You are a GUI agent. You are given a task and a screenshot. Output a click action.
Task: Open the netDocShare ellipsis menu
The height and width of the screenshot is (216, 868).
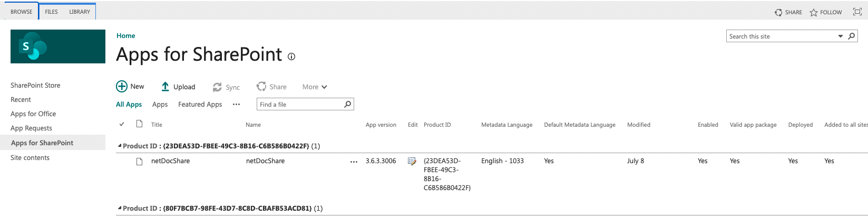354,162
